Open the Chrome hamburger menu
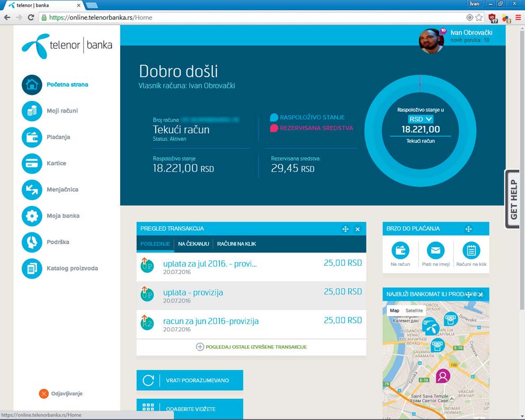 coord(518,17)
